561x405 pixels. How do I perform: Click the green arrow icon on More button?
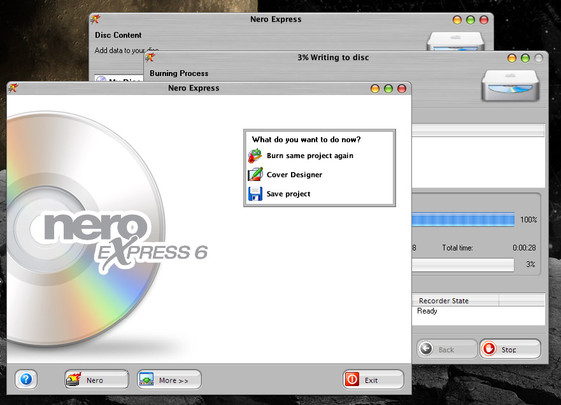tap(146, 379)
